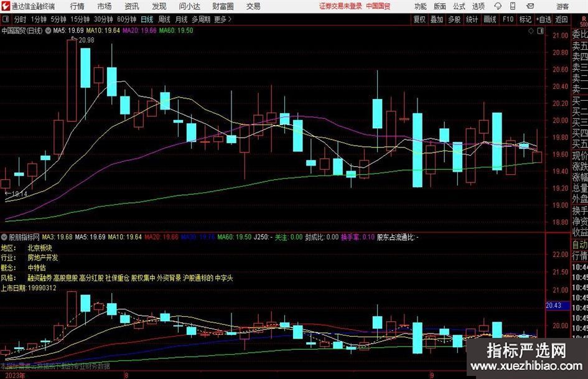Open the mail envelope icon
The width and height of the screenshot is (588, 379).
click(530, 6)
